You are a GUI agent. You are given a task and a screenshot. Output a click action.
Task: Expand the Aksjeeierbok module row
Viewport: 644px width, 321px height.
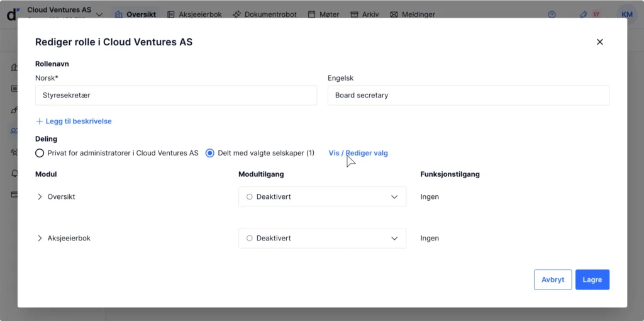(x=40, y=239)
